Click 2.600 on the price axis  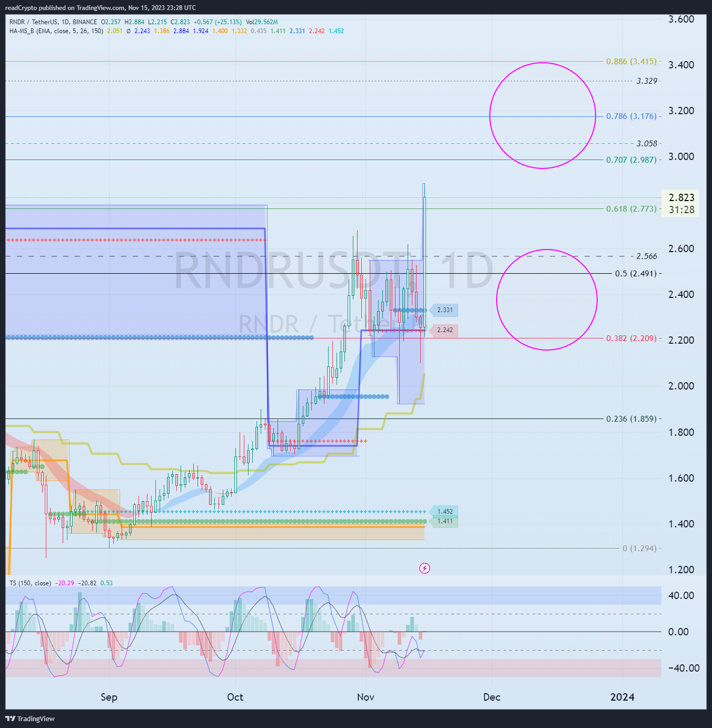coord(681,248)
